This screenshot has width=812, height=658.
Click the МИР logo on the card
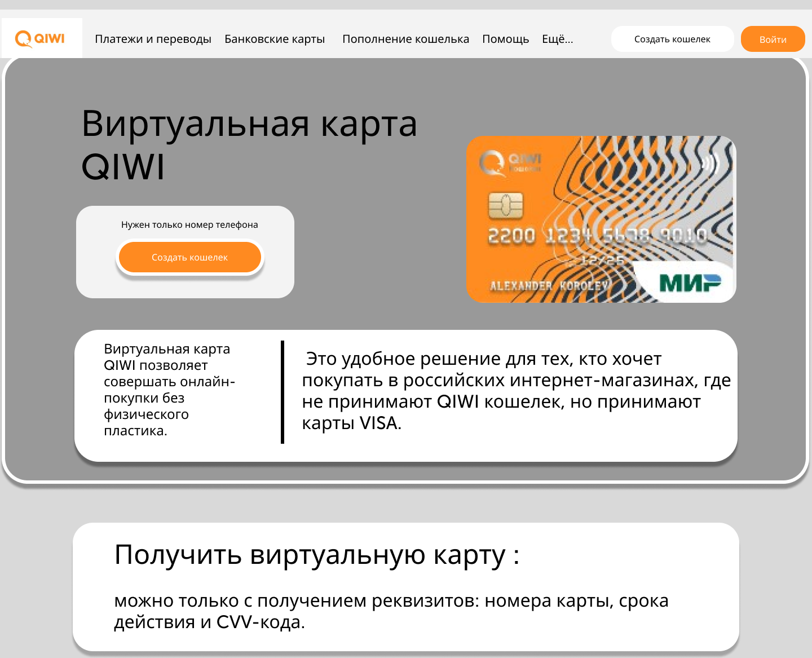[x=690, y=283]
